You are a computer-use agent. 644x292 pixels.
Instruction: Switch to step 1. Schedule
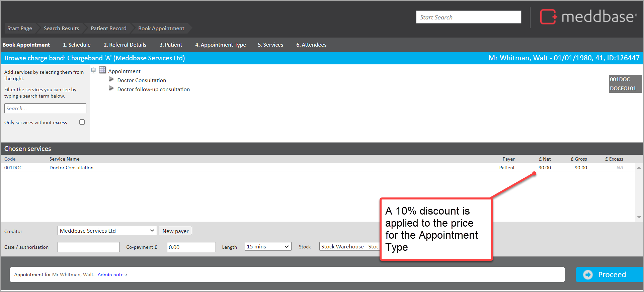pyautogui.click(x=77, y=45)
